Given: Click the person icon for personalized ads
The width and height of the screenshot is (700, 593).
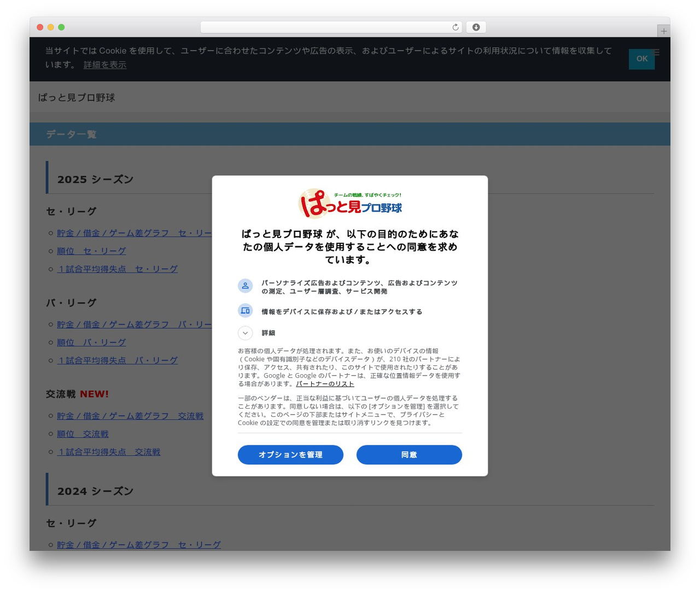Looking at the screenshot, I should click(245, 286).
